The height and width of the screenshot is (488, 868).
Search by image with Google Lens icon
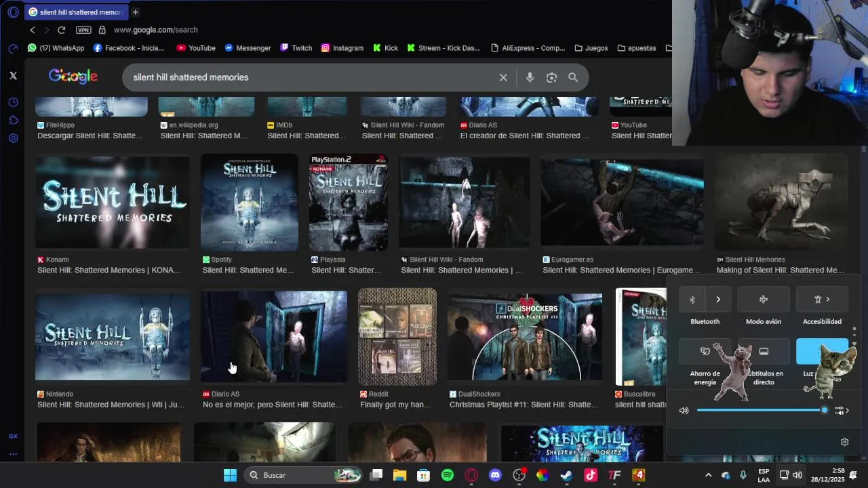[551, 77]
